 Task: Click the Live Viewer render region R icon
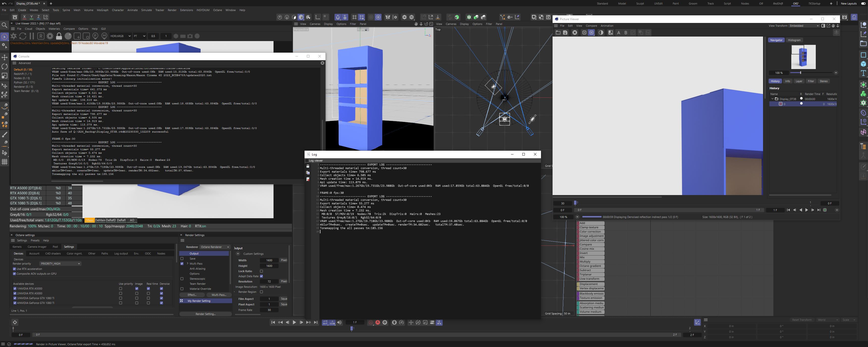tap(41, 36)
